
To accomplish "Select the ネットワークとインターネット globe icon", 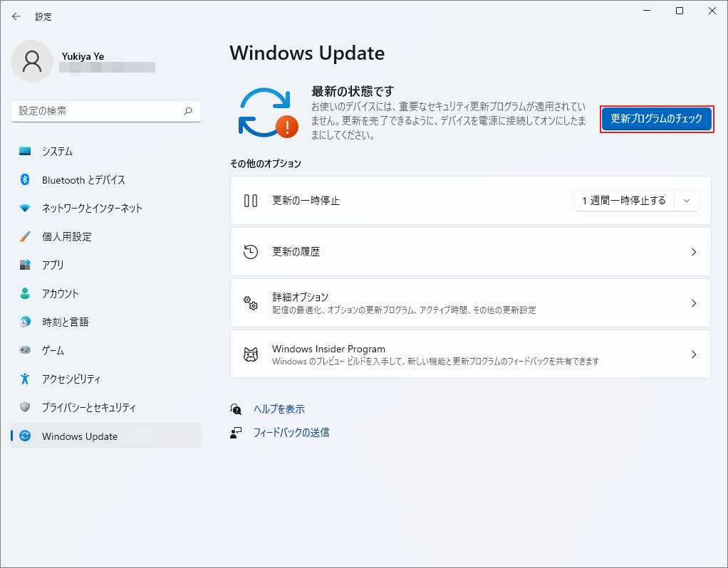I will click(26, 209).
